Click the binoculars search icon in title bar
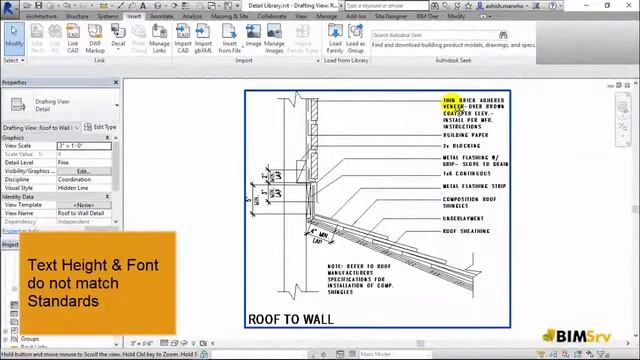The width and height of the screenshot is (640, 360). pos(435,6)
